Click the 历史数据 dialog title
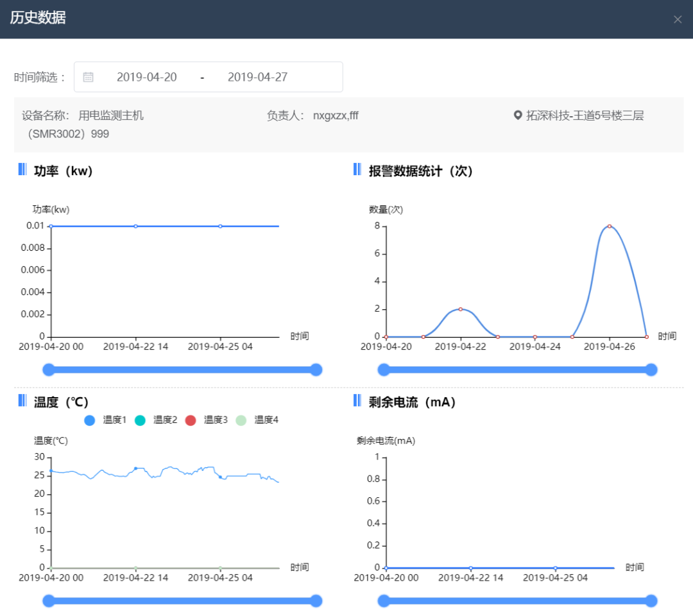This screenshot has width=693, height=616. (x=38, y=18)
